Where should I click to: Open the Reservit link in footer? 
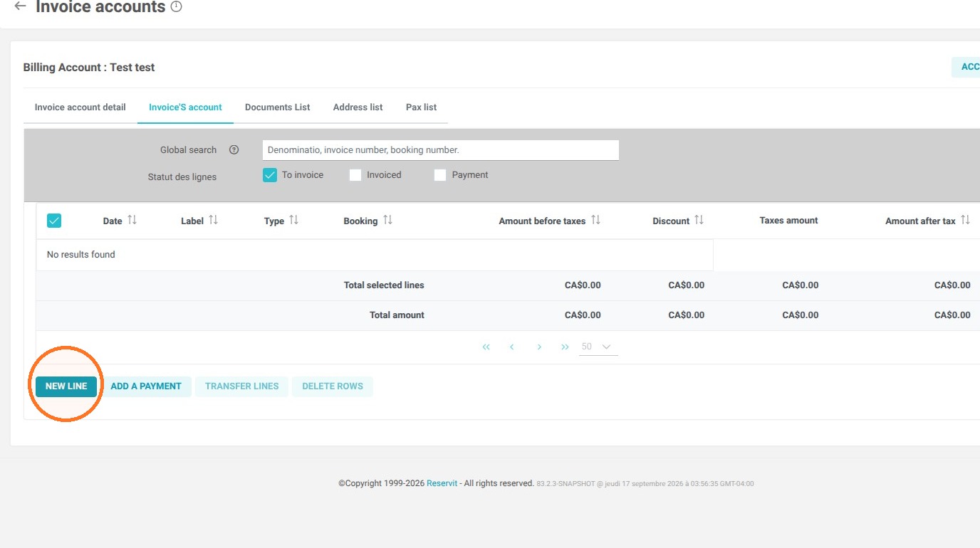(x=442, y=483)
